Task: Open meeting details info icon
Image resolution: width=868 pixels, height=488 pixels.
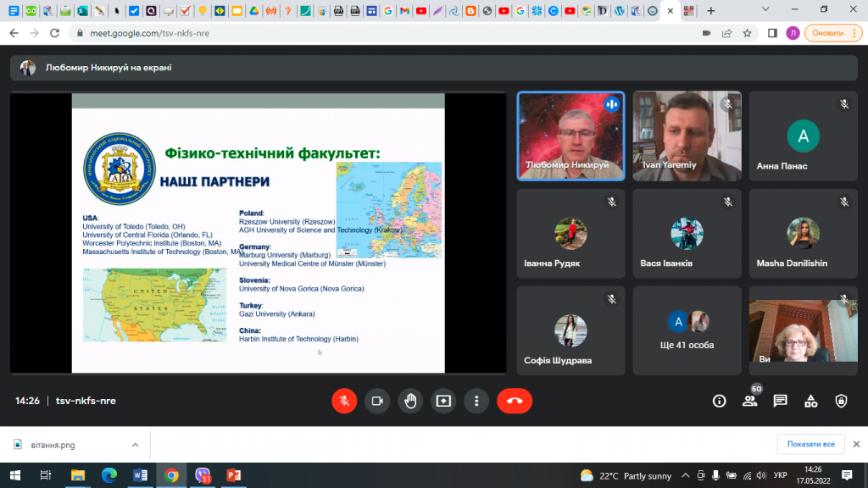Action: (x=719, y=401)
